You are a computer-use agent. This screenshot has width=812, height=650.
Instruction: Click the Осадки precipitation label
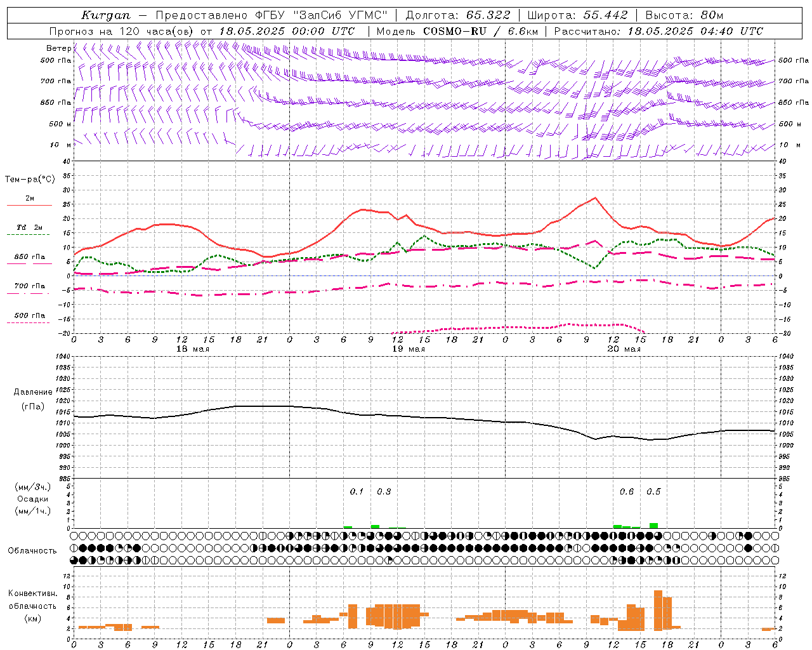(32, 499)
